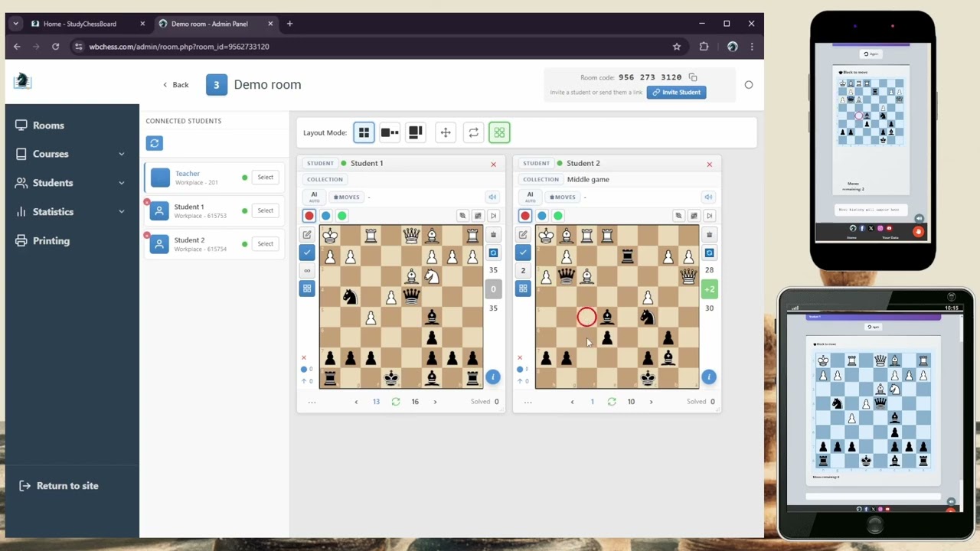
Task: Choose the blue marker color on Student 1's board
Action: point(325,216)
